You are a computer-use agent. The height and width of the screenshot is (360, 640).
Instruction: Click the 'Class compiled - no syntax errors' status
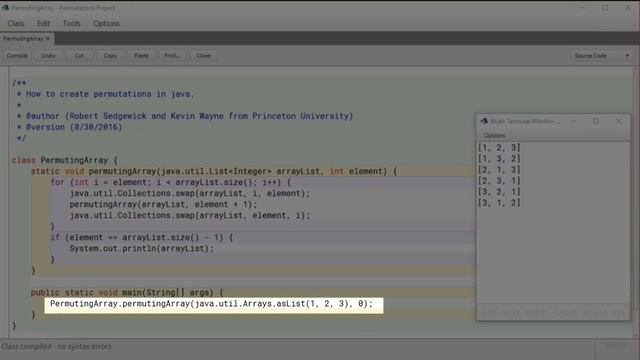point(56,347)
